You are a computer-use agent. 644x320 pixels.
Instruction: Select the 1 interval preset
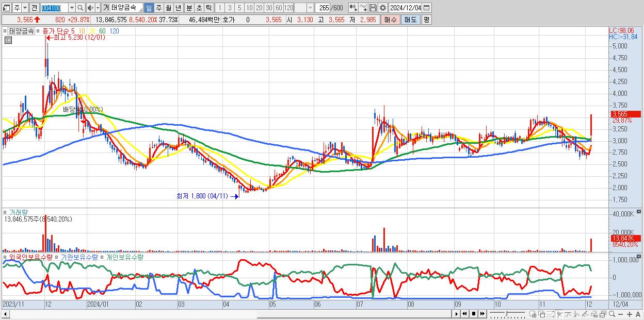pos(219,8)
